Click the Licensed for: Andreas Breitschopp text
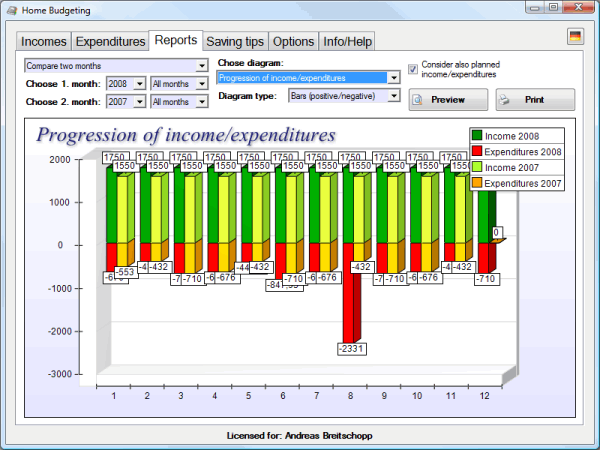600x450 pixels. pos(300,436)
